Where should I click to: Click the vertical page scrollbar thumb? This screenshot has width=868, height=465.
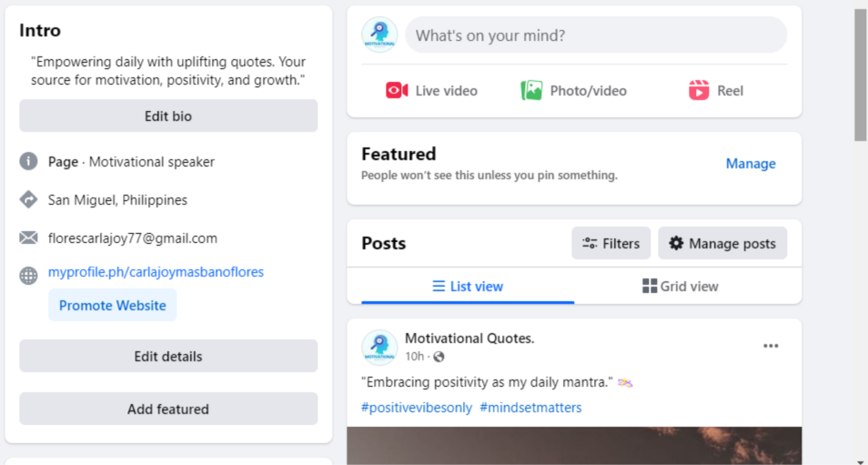tap(860, 73)
